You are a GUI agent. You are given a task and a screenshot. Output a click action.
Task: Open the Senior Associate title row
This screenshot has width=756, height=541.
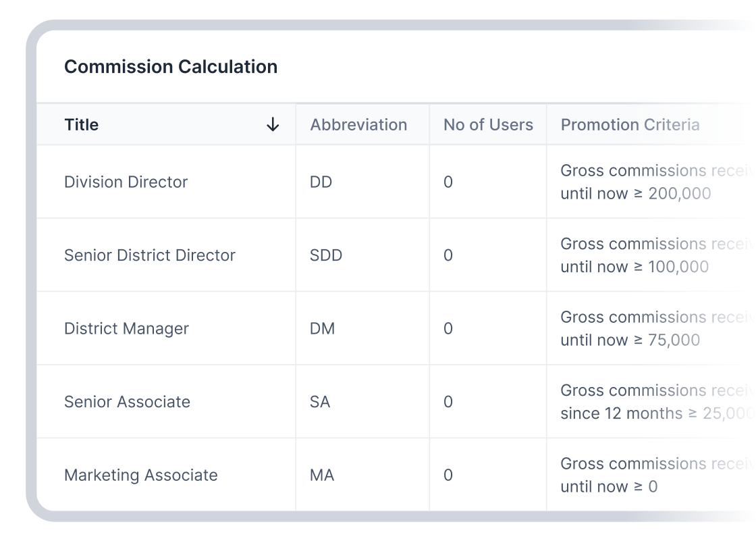pyautogui.click(x=127, y=402)
